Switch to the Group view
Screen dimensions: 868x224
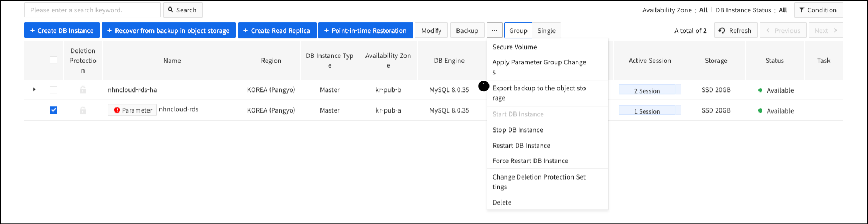click(518, 30)
